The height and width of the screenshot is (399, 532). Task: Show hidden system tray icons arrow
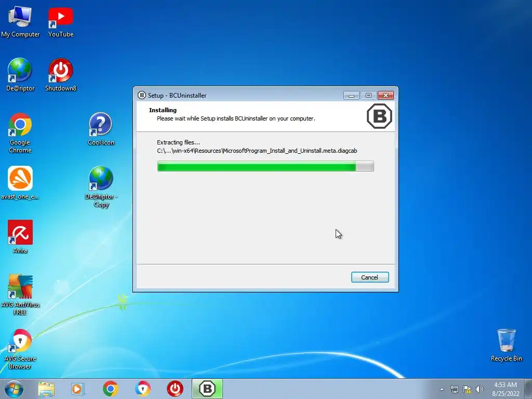(442, 389)
